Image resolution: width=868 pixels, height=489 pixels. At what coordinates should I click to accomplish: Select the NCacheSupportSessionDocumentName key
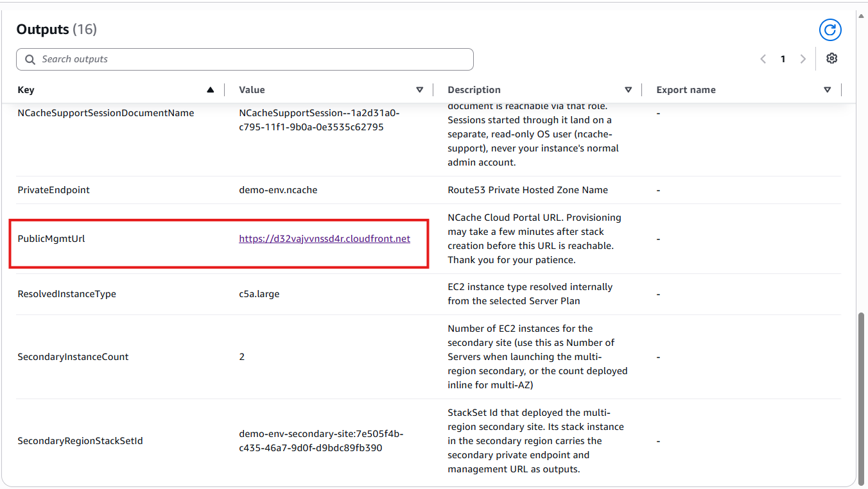tap(105, 113)
